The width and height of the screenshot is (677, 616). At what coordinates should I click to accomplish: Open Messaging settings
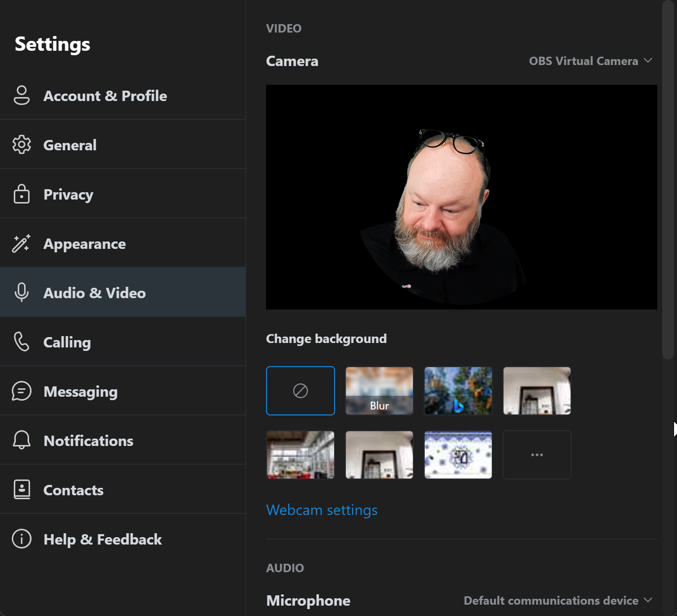point(123,391)
